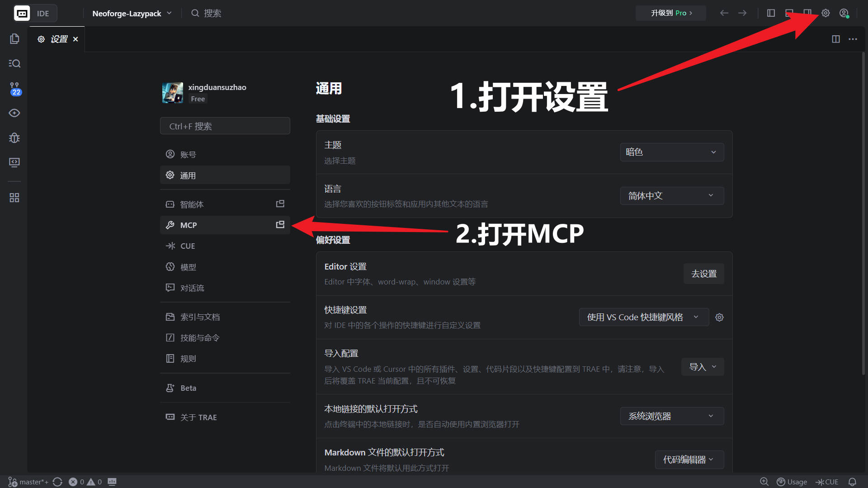The width and height of the screenshot is (868, 488).
Task: Go back with the left arrow
Action: (724, 13)
